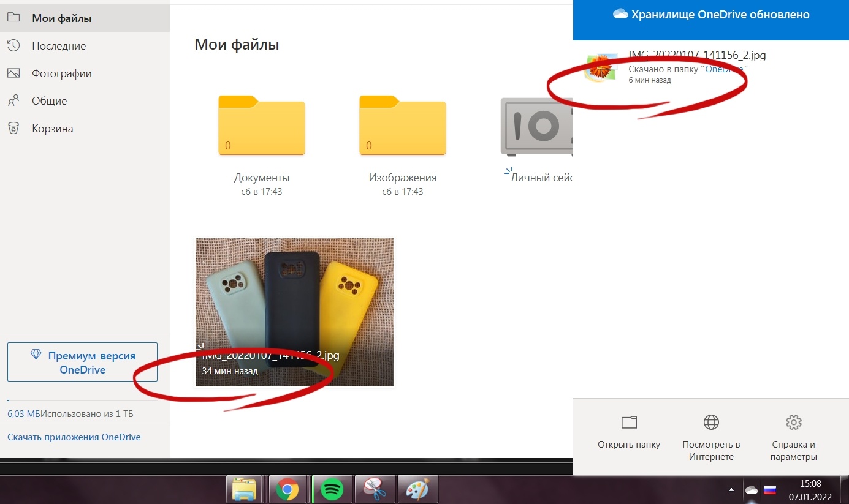
Task: Click the image file icon in popup
Action: [601, 67]
